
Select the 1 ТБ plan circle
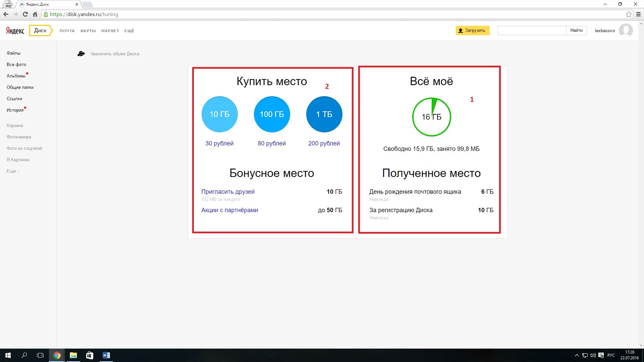(324, 114)
